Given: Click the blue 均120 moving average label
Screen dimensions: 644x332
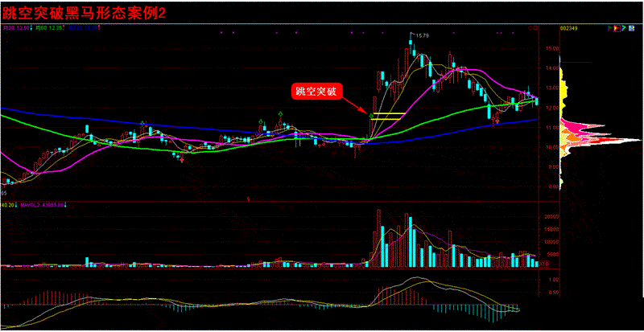Looking at the screenshot, I should pos(82,27).
